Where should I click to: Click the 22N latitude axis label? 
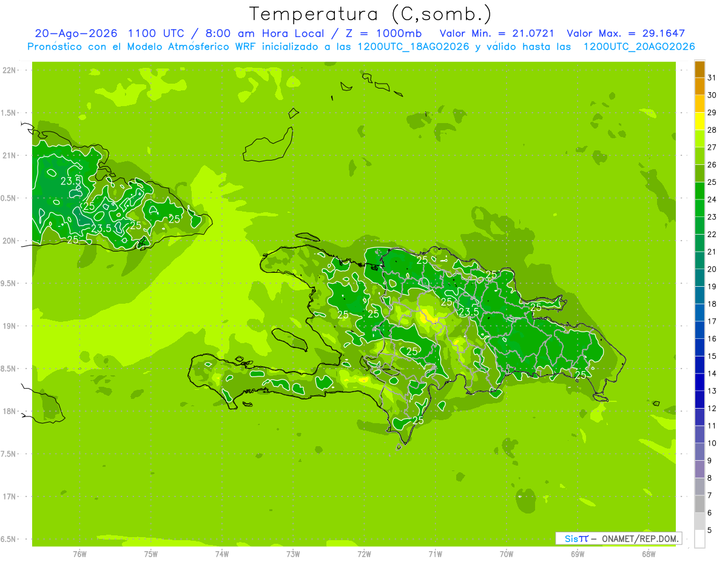click(x=9, y=70)
